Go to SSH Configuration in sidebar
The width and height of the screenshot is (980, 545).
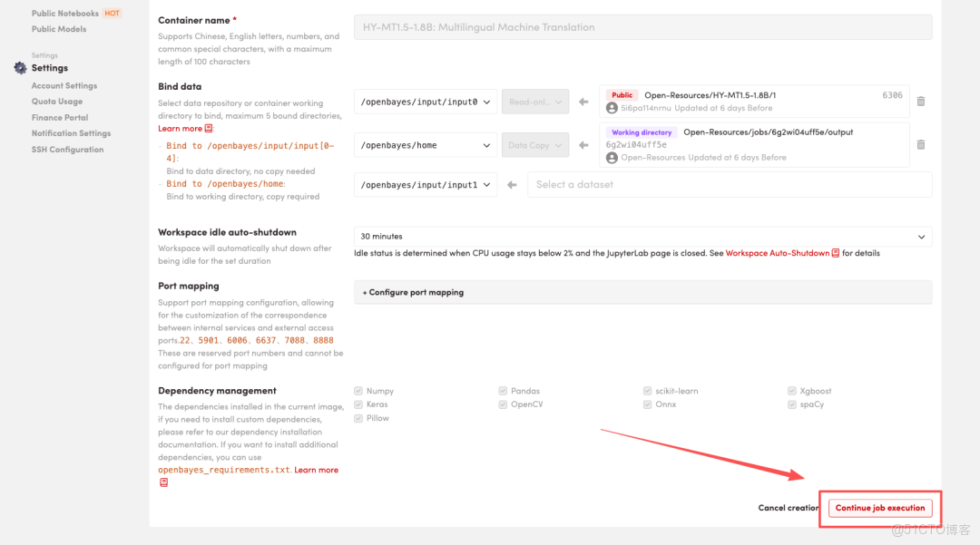(x=67, y=150)
